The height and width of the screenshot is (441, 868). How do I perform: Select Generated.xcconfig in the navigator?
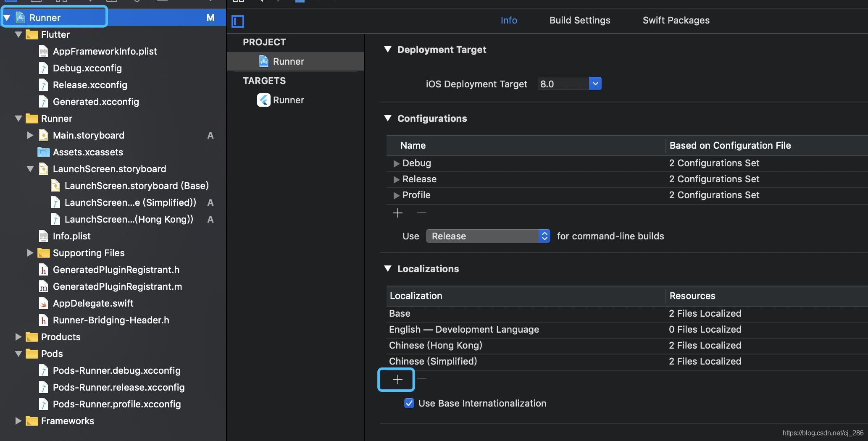pos(96,102)
